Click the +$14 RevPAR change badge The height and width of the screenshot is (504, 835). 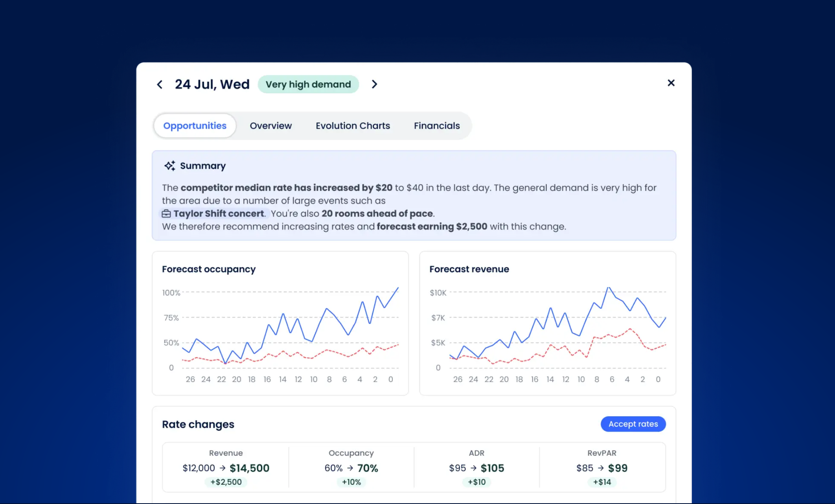pyautogui.click(x=602, y=482)
